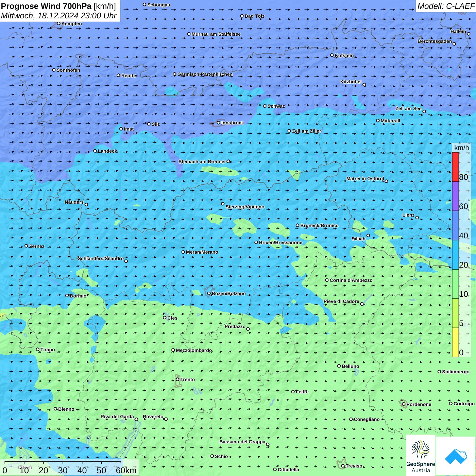Click the 'Tirano' label

(x=48, y=350)
